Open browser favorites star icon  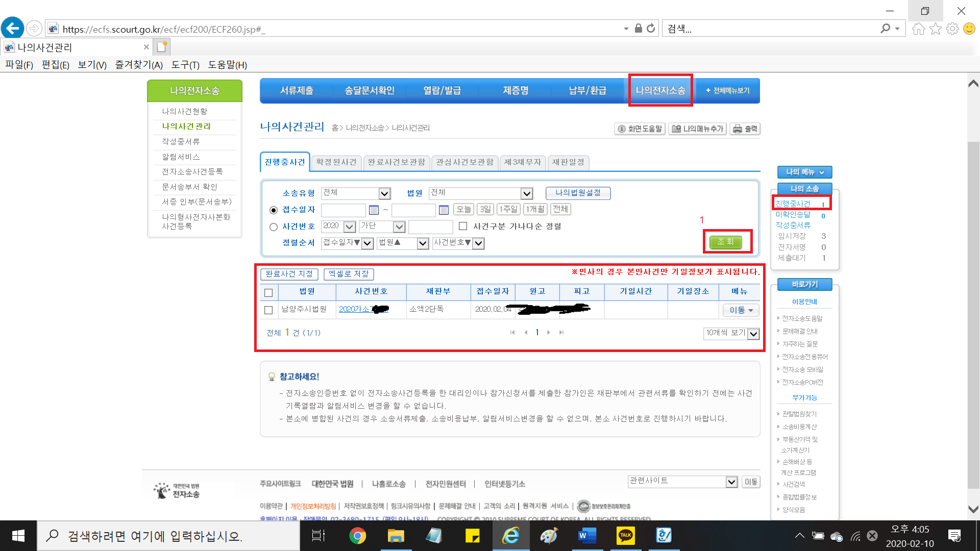click(x=935, y=29)
